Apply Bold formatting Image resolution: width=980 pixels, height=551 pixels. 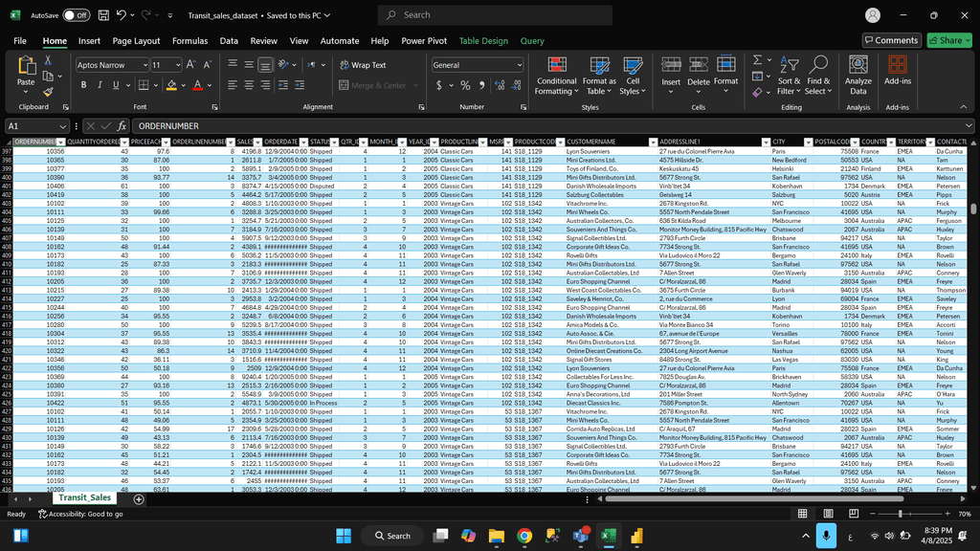[x=83, y=85]
